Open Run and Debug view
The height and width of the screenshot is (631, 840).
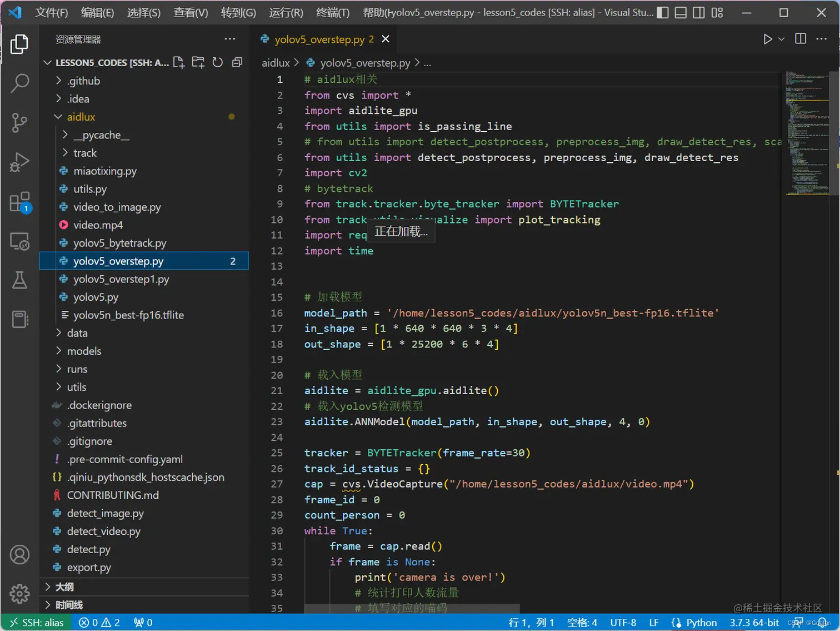19,162
